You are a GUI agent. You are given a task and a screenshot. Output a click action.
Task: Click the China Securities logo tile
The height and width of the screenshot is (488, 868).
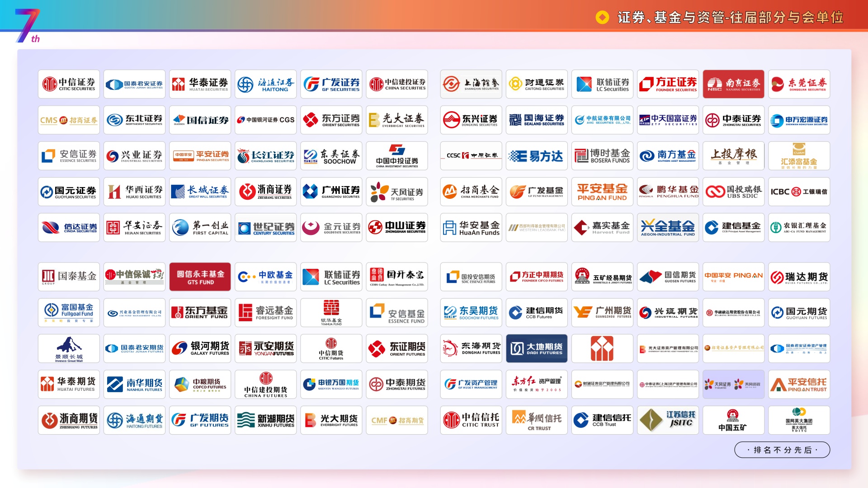[x=397, y=84]
